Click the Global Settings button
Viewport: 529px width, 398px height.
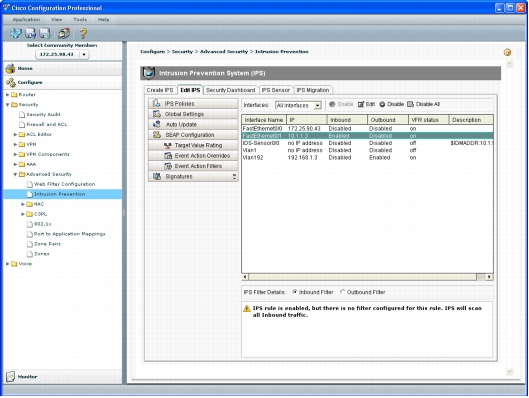tap(193, 114)
